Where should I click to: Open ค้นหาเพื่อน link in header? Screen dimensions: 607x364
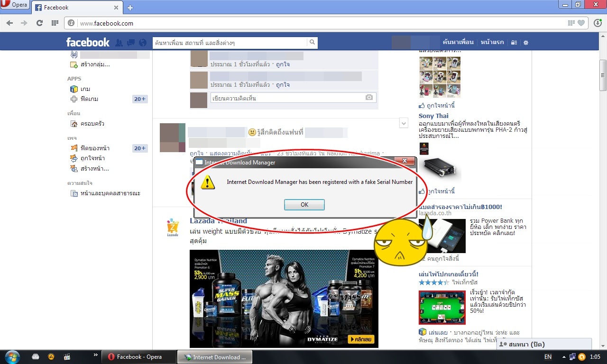pos(458,42)
